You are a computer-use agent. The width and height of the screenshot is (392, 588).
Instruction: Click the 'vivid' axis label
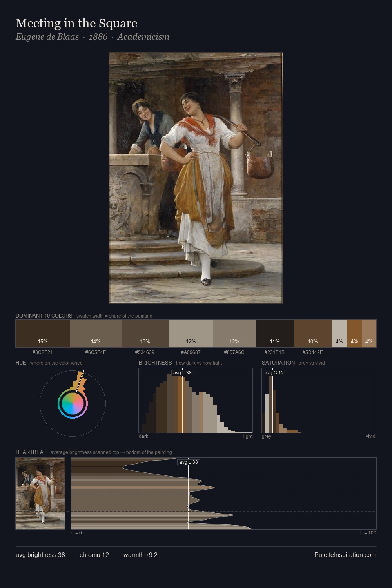click(x=370, y=436)
